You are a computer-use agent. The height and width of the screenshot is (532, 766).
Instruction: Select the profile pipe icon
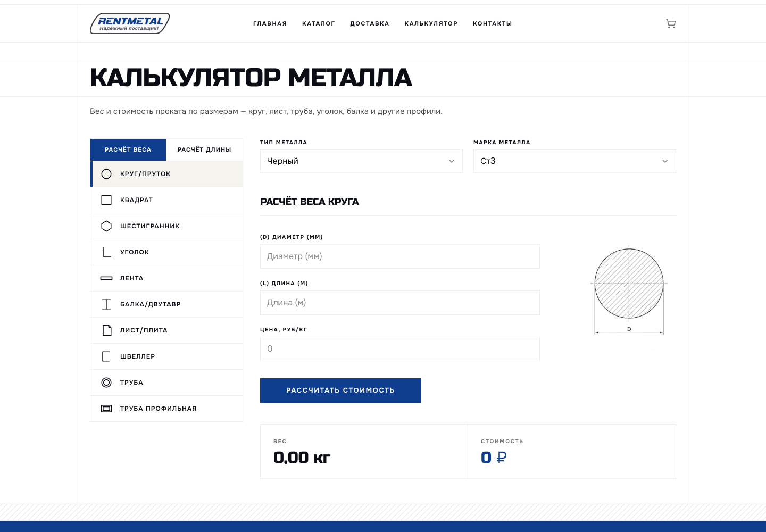click(106, 409)
